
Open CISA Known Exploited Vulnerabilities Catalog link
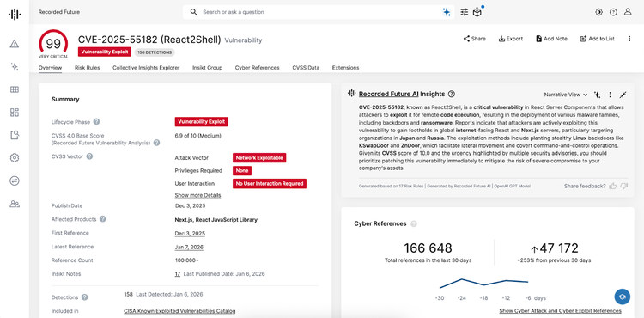179,311
